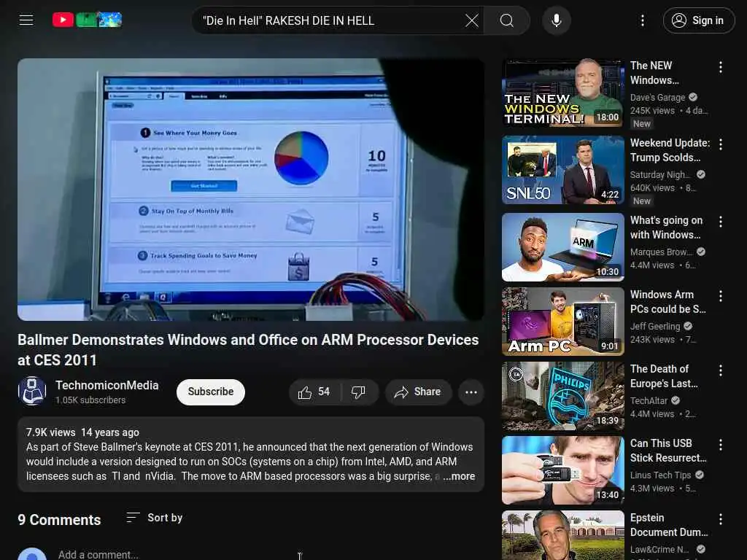Open TechnomiconMedia channel avatar
The height and width of the screenshot is (560, 747).
point(32,391)
